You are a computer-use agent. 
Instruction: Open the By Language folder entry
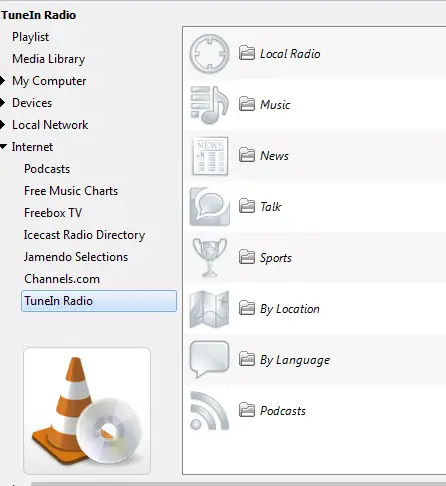(285, 360)
